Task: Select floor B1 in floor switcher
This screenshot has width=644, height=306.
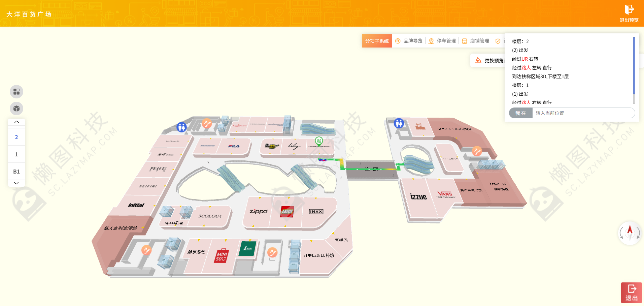Action: pyautogui.click(x=16, y=172)
